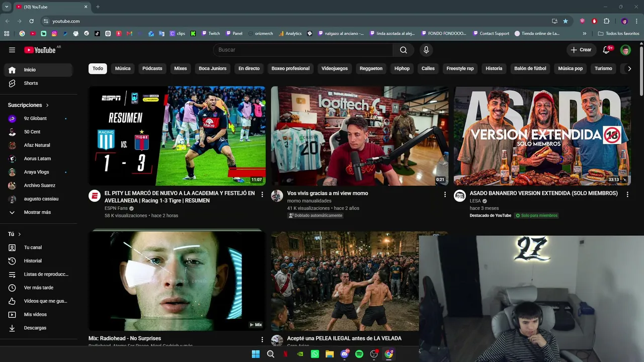The height and width of the screenshot is (362, 644).
Task: Select the Reggaeton filter chip
Action: pyautogui.click(x=371, y=68)
